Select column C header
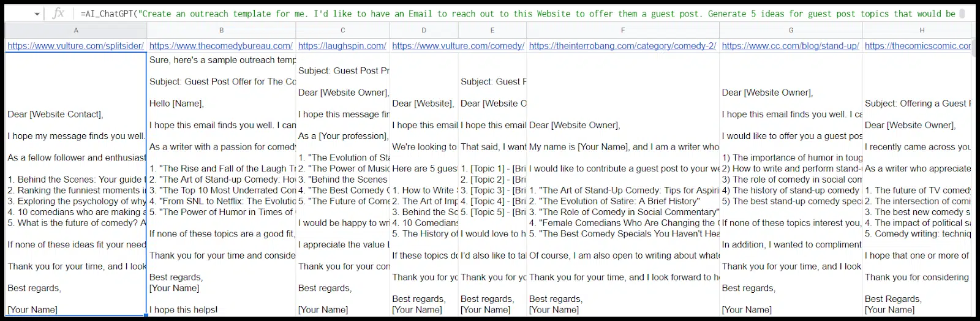The image size is (980, 321). point(342,30)
